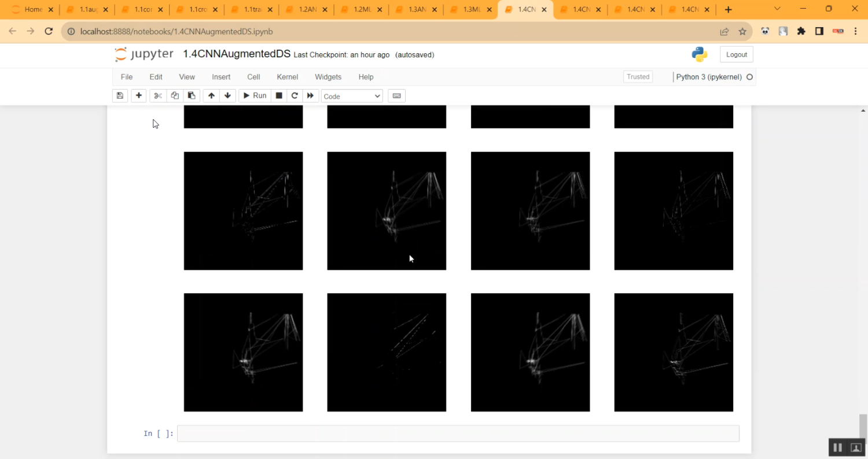Open the Cell menu

[253, 77]
